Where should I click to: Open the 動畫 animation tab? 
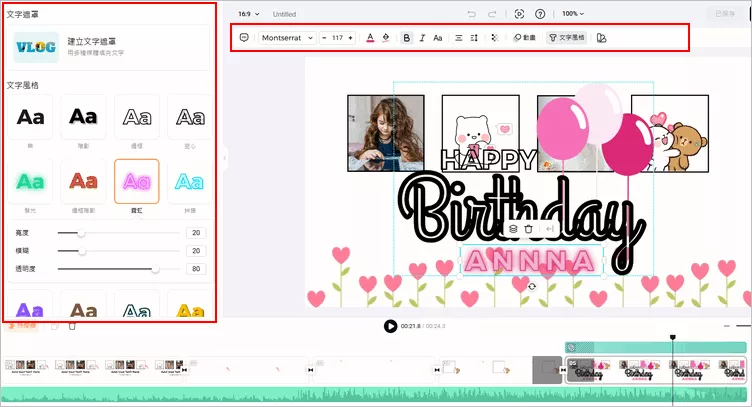point(523,38)
